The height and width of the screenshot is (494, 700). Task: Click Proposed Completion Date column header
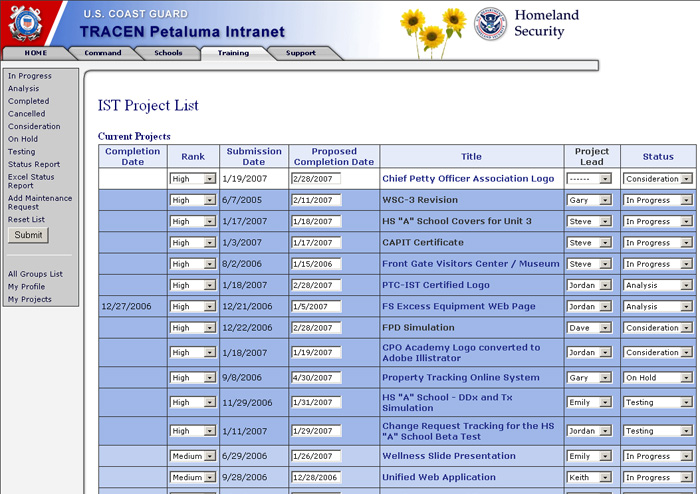[334, 156]
